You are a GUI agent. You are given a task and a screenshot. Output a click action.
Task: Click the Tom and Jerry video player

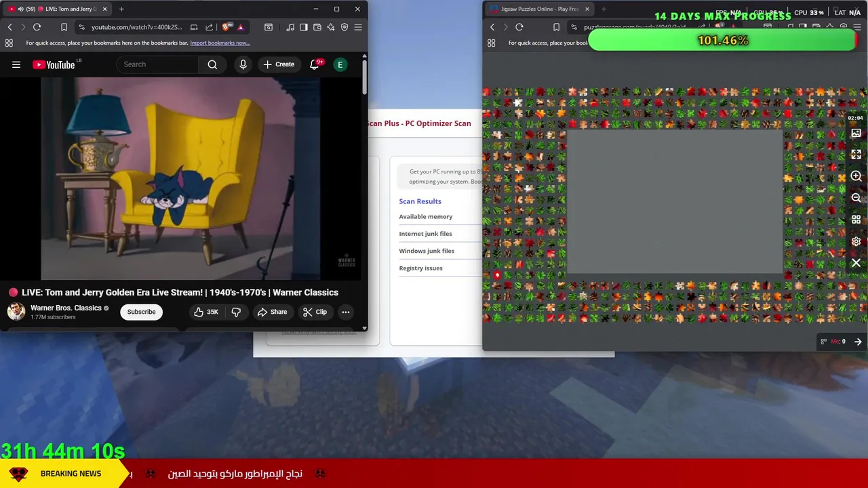coord(180,178)
